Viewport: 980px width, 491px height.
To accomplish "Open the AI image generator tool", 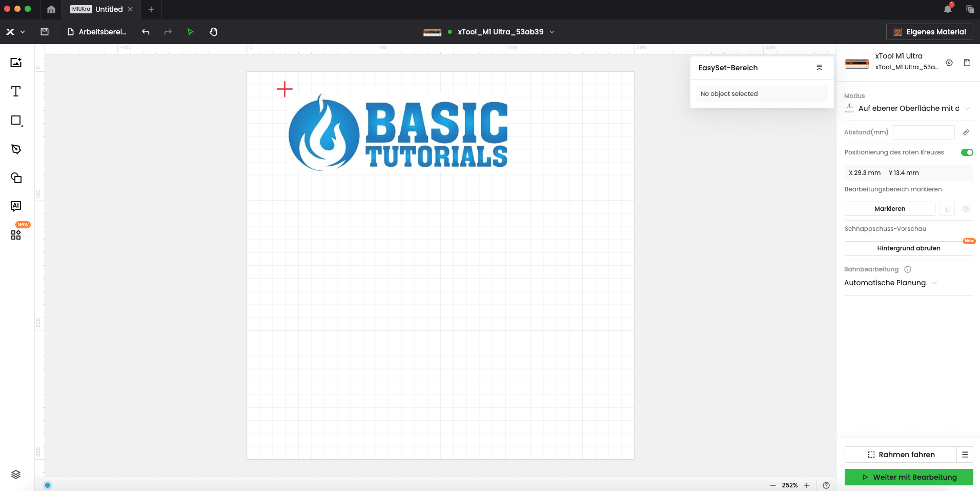I will tap(16, 206).
